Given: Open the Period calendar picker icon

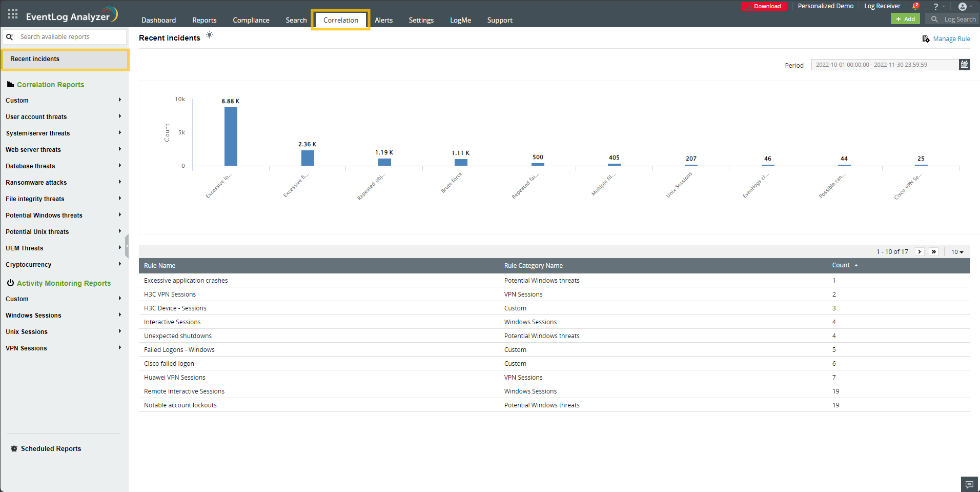Looking at the screenshot, I should point(965,65).
